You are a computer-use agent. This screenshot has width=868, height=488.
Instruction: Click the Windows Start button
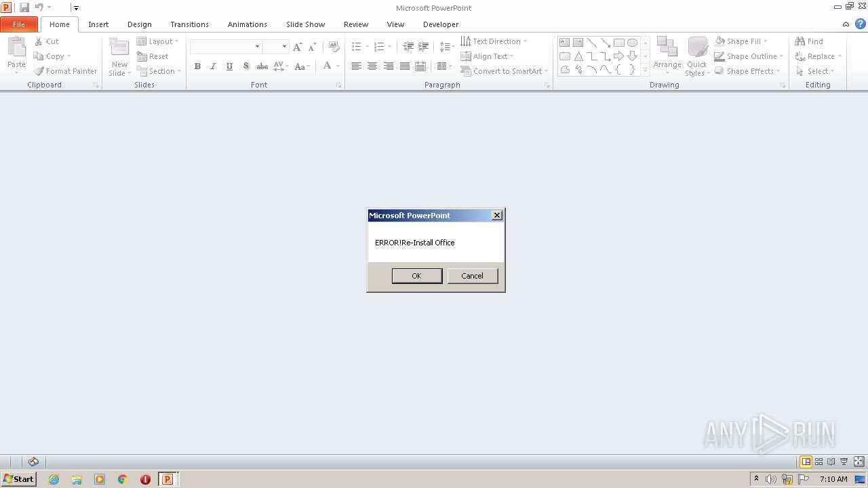18,479
